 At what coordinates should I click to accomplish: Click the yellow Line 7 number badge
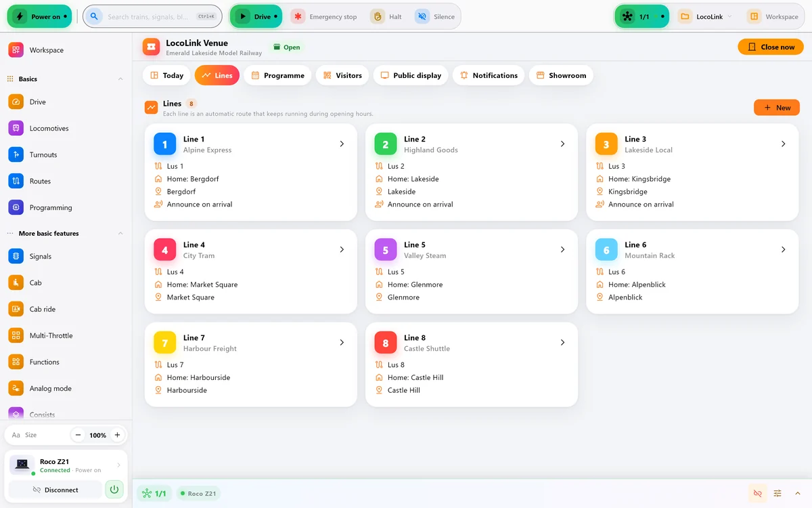point(164,343)
